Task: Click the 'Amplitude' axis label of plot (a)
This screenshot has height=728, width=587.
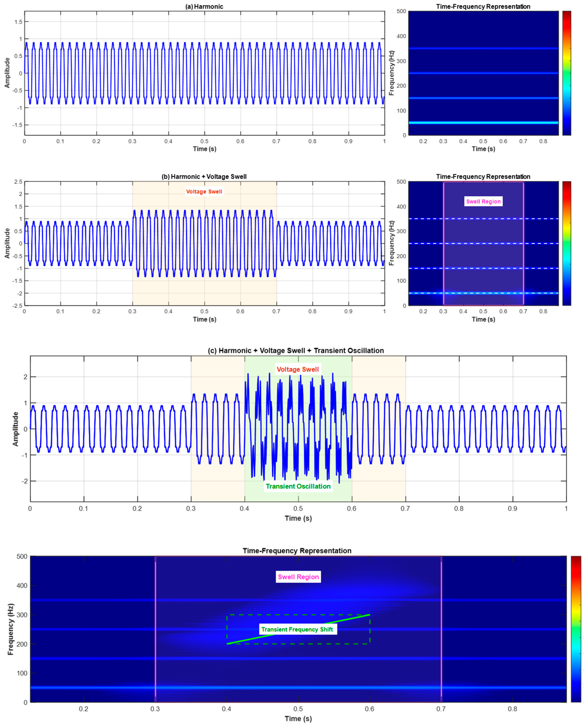Action: coord(8,73)
